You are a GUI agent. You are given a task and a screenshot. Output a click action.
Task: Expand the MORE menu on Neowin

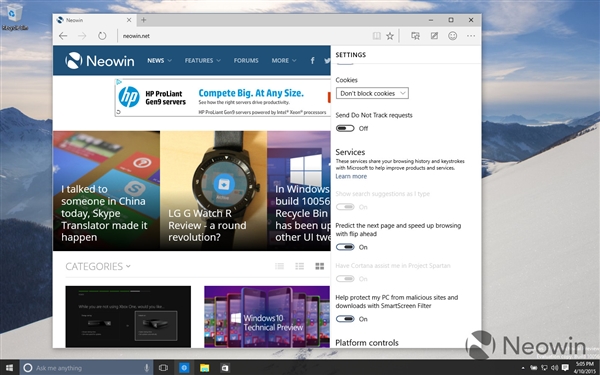click(x=284, y=60)
